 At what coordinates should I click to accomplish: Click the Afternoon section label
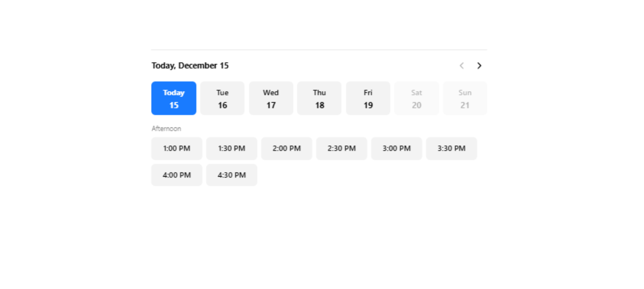point(167,128)
